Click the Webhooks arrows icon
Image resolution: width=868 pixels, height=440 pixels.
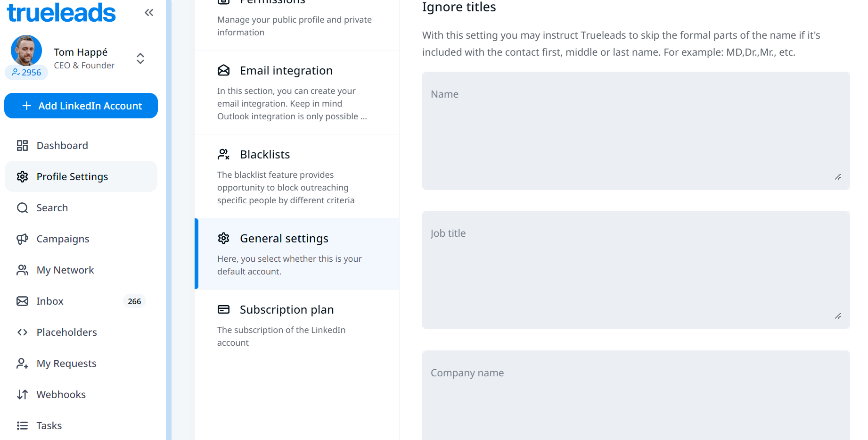(22, 395)
